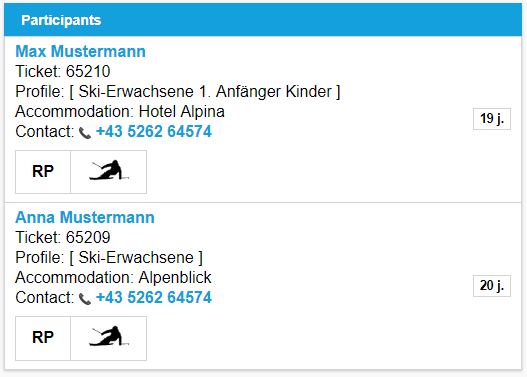The height and width of the screenshot is (377, 527).
Task: Call Anna's contact number link
Action: 154,297
